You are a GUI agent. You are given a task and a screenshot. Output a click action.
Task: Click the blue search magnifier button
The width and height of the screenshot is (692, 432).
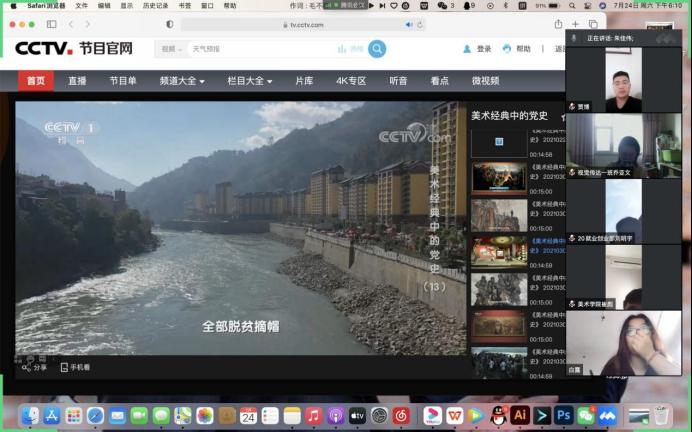click(377, 49)
